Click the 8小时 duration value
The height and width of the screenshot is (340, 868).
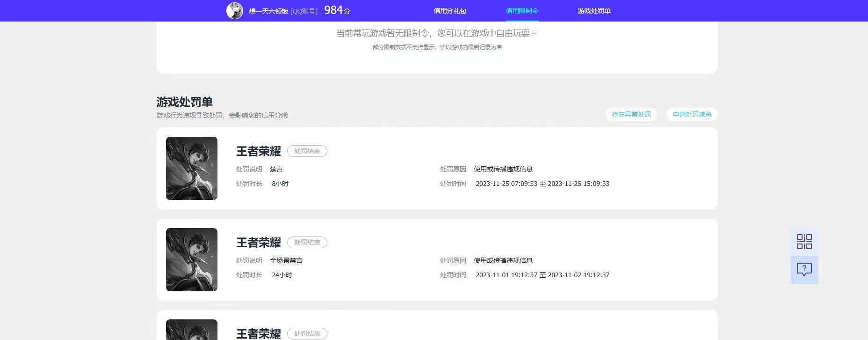point(280,184)
